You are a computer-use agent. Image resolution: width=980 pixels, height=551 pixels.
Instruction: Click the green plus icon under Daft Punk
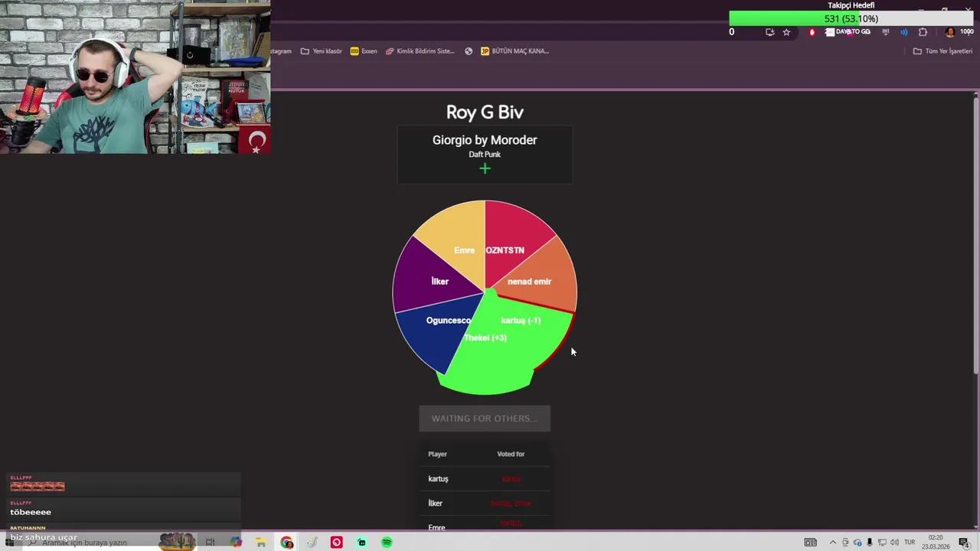click(x=485, y=168)
